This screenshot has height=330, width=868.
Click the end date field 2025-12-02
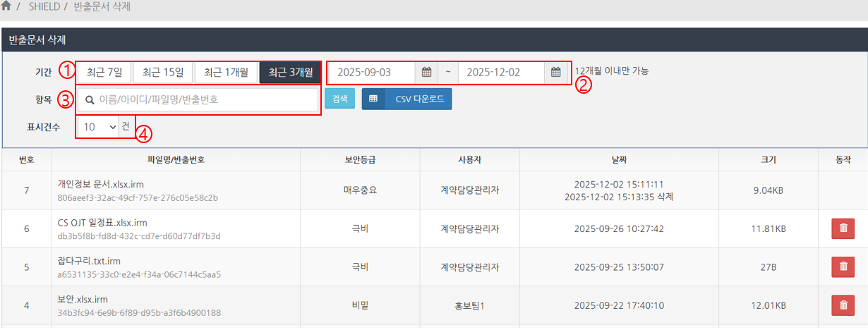point(500,72)
